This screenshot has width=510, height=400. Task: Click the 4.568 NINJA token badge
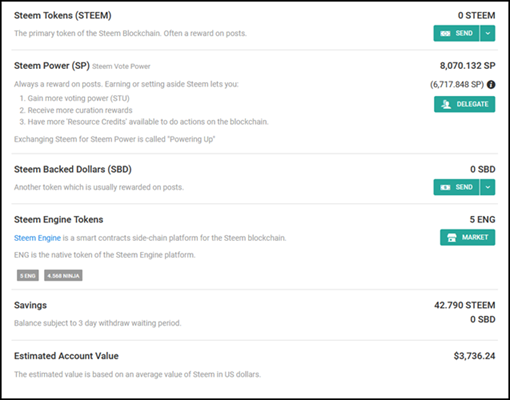[63, 276]
